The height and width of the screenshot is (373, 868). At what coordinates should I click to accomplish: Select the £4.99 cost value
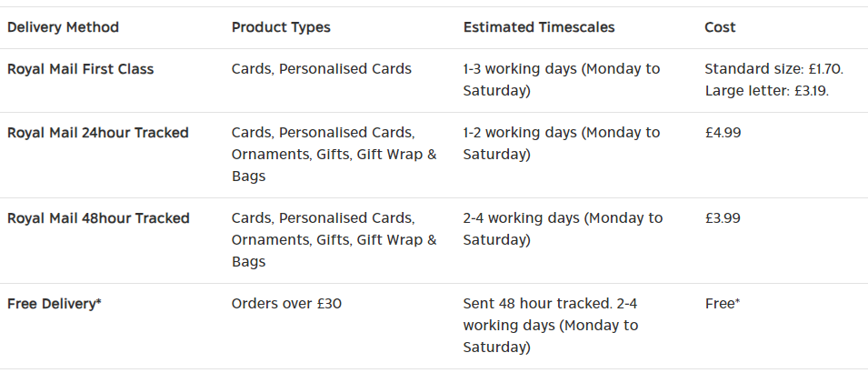[723, 133]
